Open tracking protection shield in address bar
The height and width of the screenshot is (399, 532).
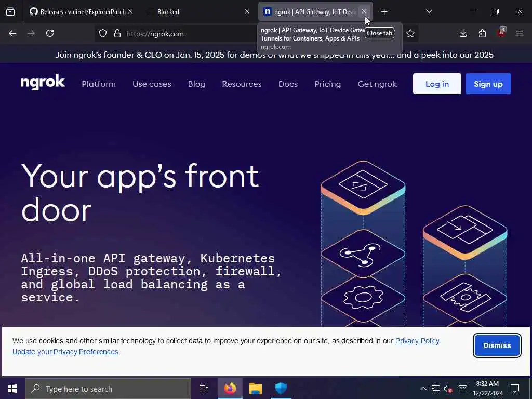[103, 34]
